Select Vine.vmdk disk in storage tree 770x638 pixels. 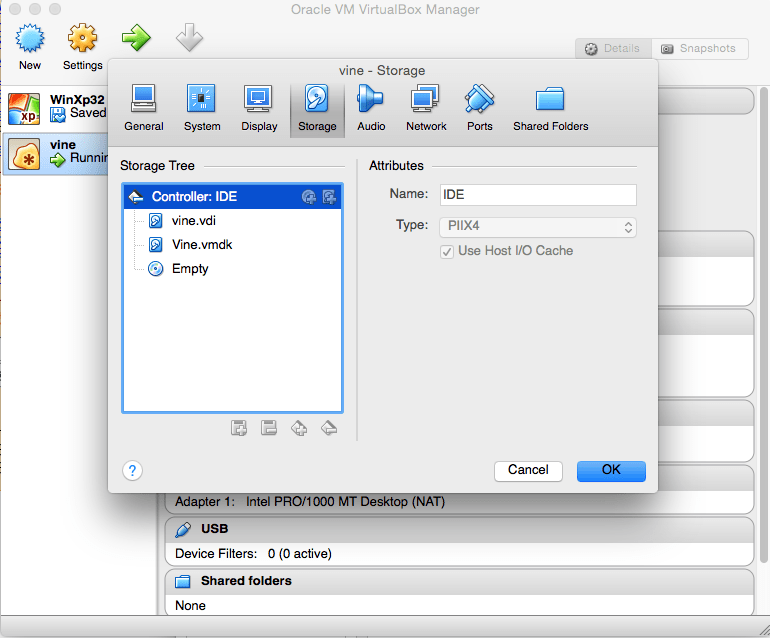pos(232,245)
